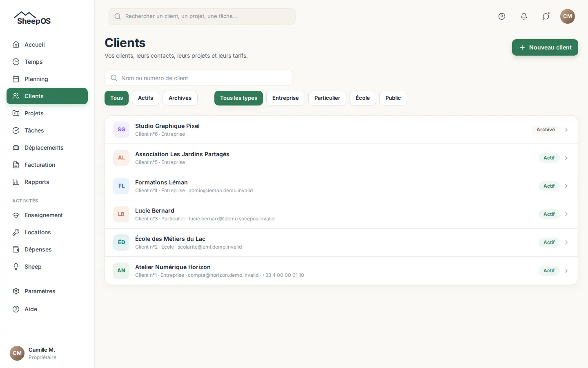This screenshot has height=368, width=588.
Task: Expand the Studio Graphique Pixel row chevron
Action: 566,130
